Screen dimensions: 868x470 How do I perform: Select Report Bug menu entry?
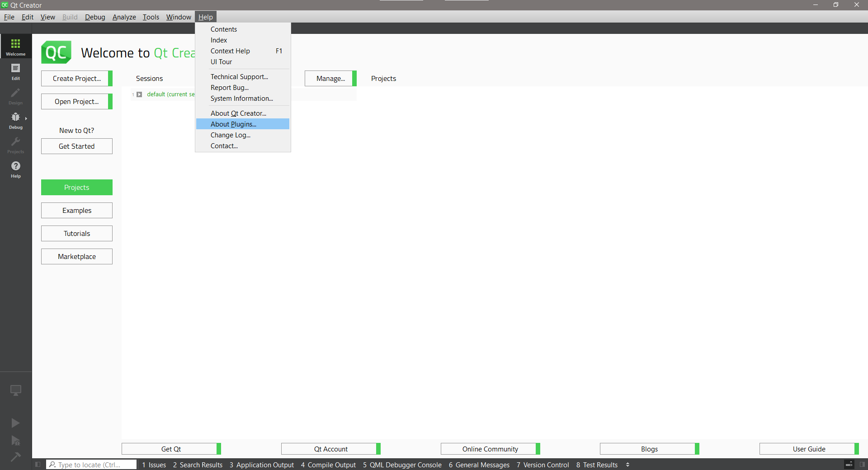(x=243, y=88)
